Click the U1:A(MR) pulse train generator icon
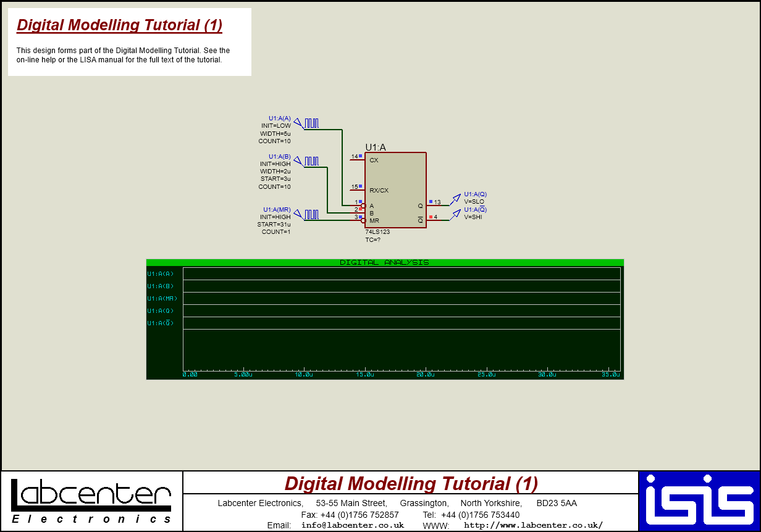 click(311, 215)
